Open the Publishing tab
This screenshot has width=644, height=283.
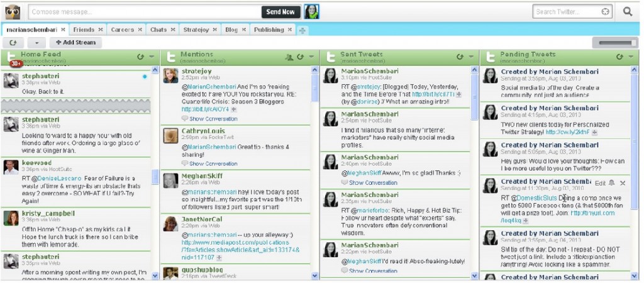[269, 30]
